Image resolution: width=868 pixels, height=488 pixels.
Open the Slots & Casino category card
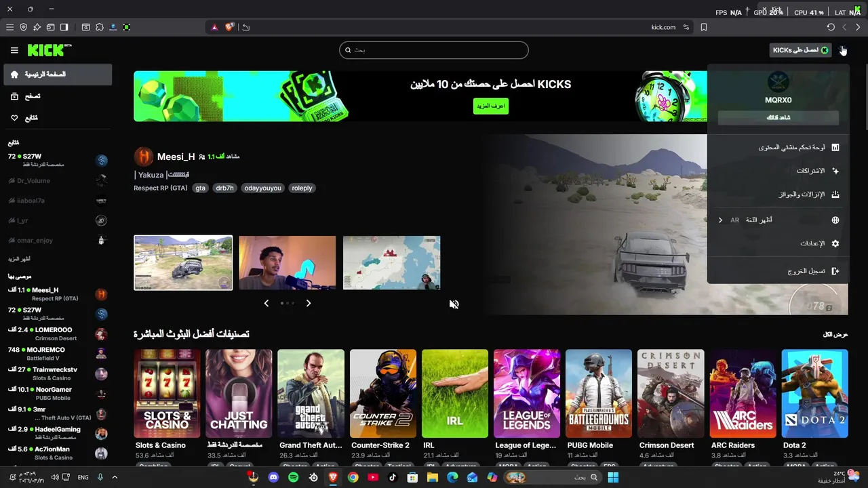pos(167,394)
